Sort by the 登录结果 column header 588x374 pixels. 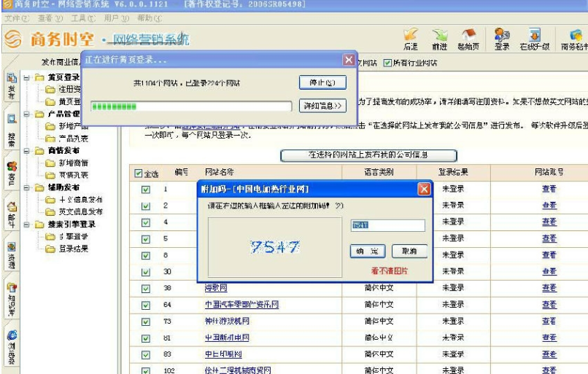(x=453, y=172)
